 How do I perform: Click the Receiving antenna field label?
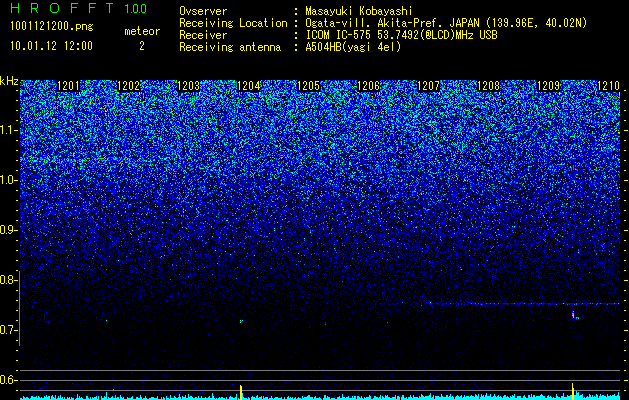230,47
